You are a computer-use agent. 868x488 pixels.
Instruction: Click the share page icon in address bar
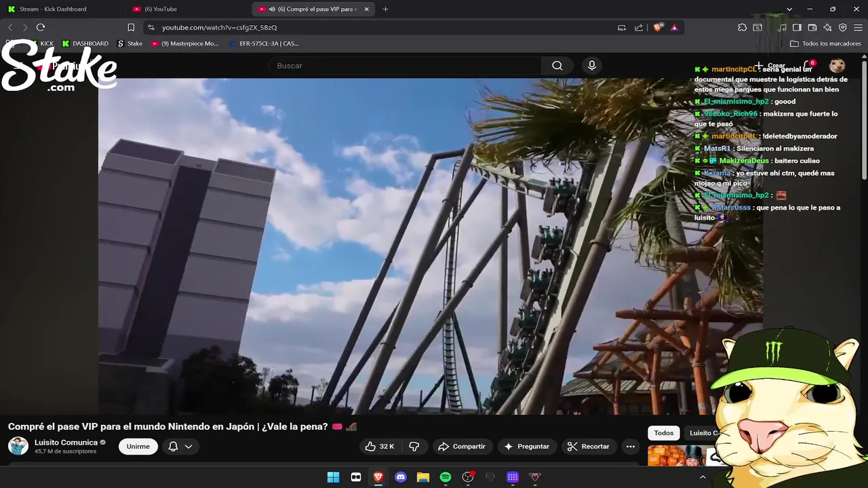pos(639,28)
